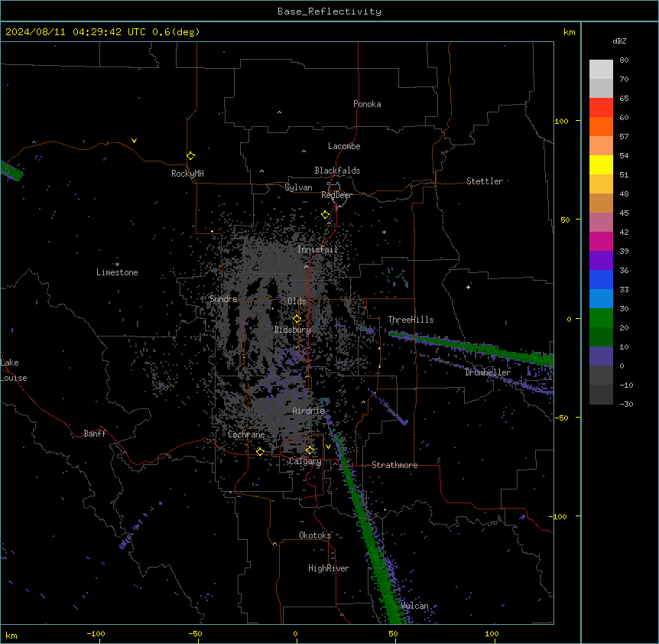
Task: Click the Calgary city label
Action: [305, 461]
